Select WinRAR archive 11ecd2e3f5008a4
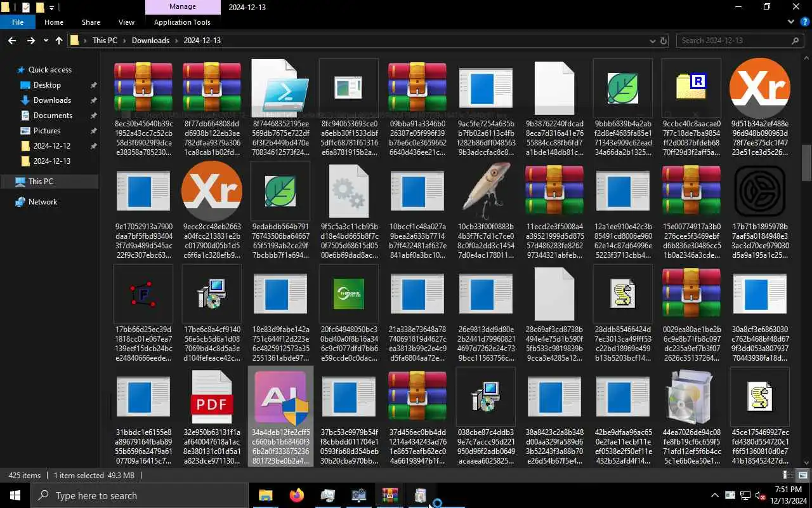Viewport: 812px width, 508px height. (x=554, y=211)
